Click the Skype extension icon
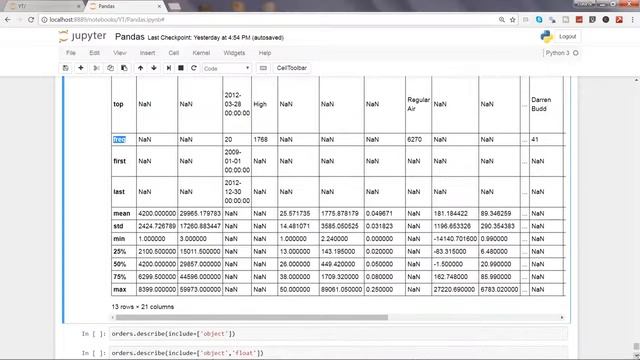The width and height of the screenshot is (640, 360). [x=539, y=20]
